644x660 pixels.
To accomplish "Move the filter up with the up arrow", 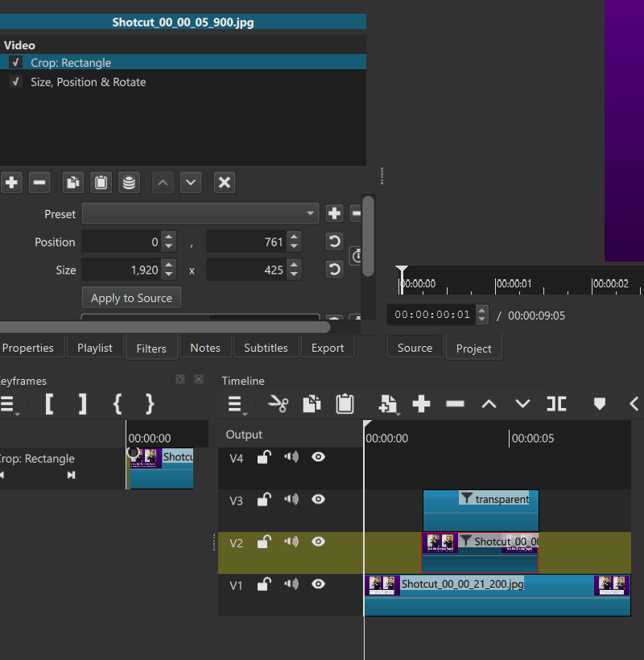I will [x=163, y=183].
